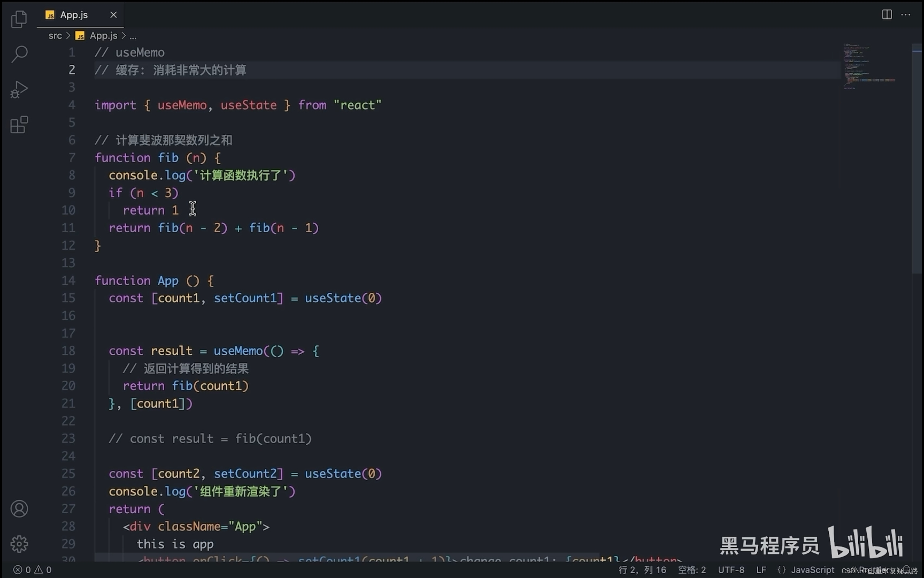The image size is (924, 578).
Task: Click the string '组件重新渲染了'
Action: pyautogui.click(x=240, y=491)
